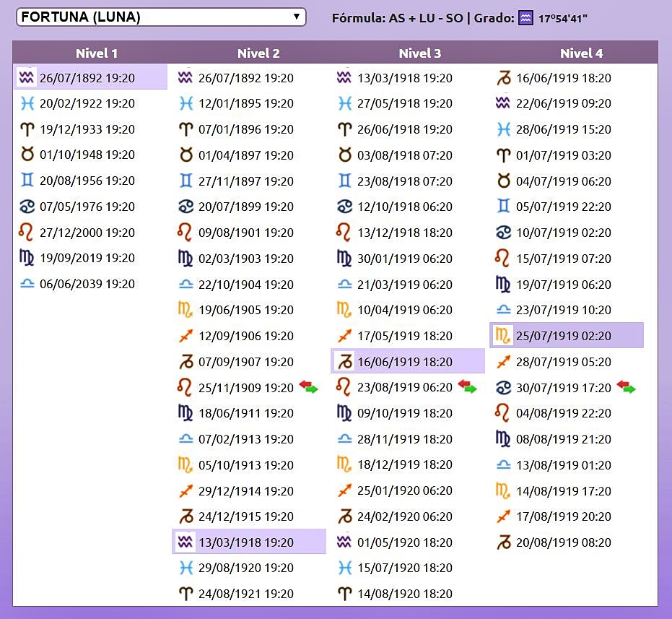Pick Nivel 3 date 12/10/1918 06:20
This screenshot has height=619, width=672.
[x=405, y=207]
